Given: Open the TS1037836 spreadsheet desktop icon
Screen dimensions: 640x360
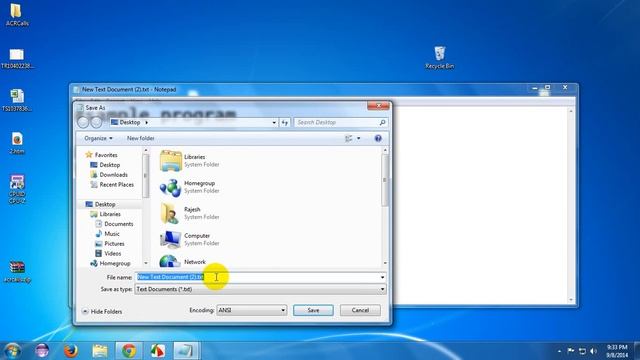Looking at the screenshot, I should [17, 100].
